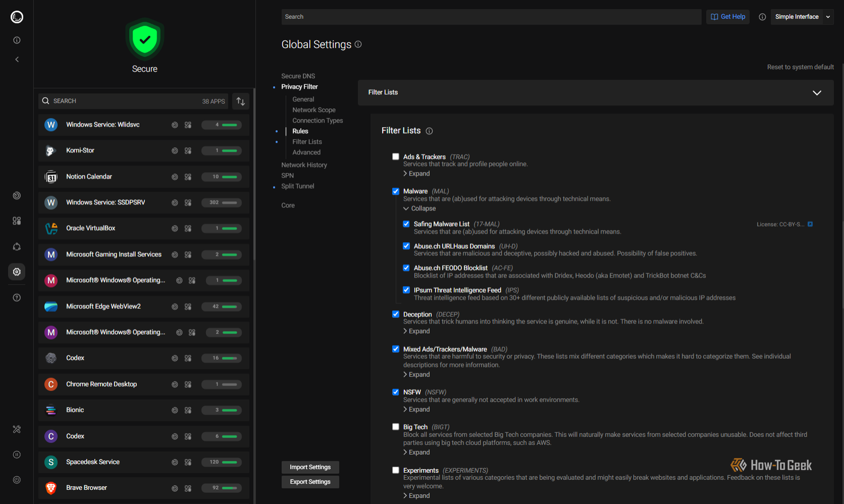Uncheck Mixed Ads/Trackers/Malware list

coord(395,349)
